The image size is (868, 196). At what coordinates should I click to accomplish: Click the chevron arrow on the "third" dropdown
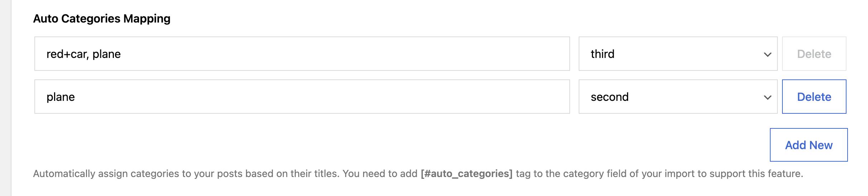pyautogui.click(x=767, y=54)
